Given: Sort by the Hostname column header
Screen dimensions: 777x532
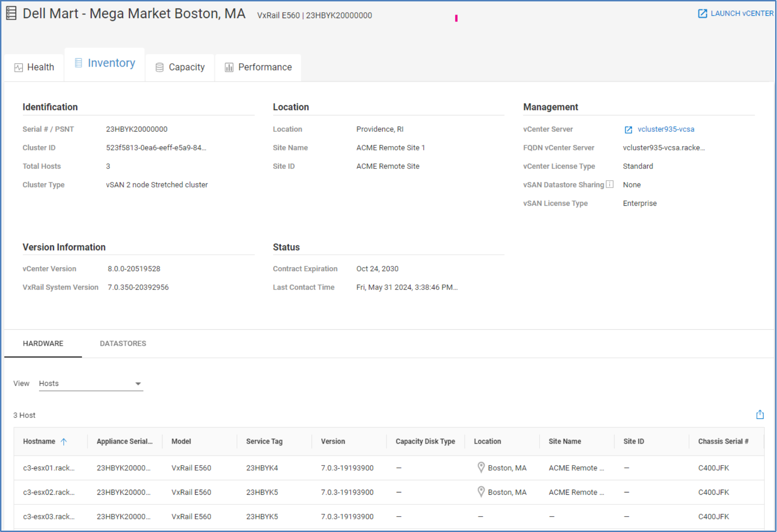Looking at the screenshot, I should coord(39,441).
